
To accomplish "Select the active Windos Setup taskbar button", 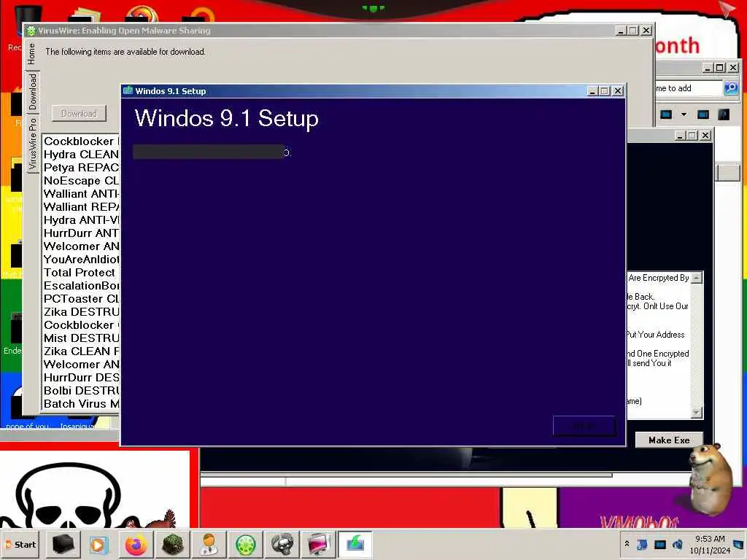I will [355, 544].
